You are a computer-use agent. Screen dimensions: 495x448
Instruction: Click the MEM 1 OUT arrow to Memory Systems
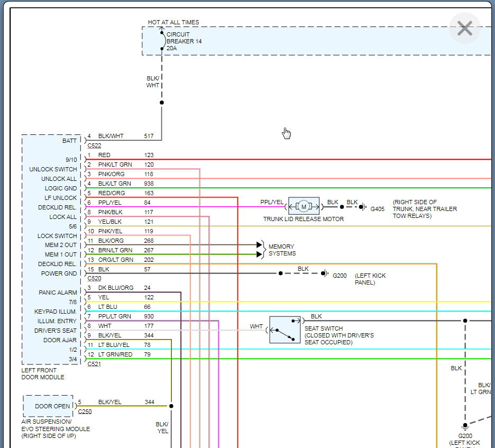pyautogui.click(x=259, y=254)
